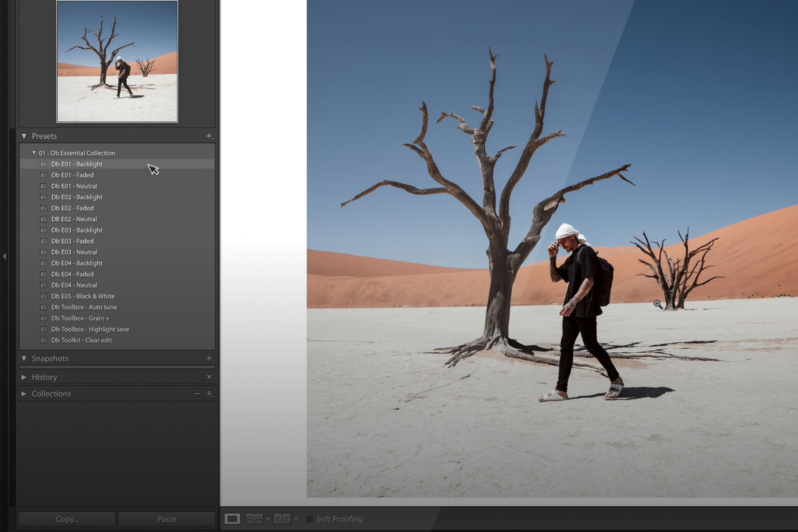Click preset icon beside Db E05 - Black & White

coord(43,296)
